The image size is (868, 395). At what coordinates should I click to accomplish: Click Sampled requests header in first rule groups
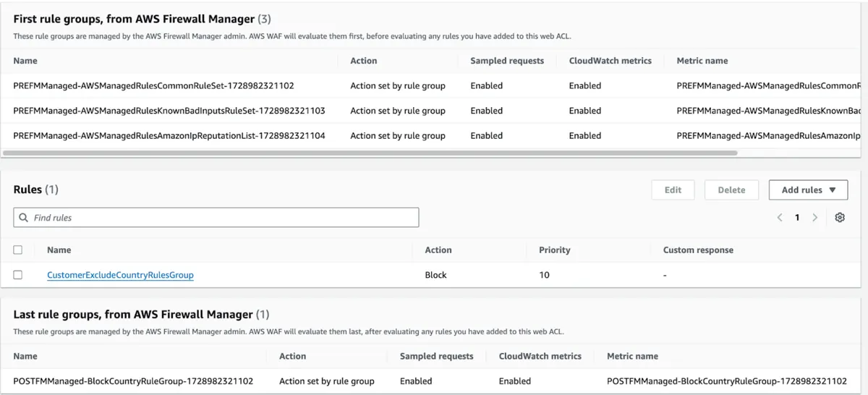507,61
